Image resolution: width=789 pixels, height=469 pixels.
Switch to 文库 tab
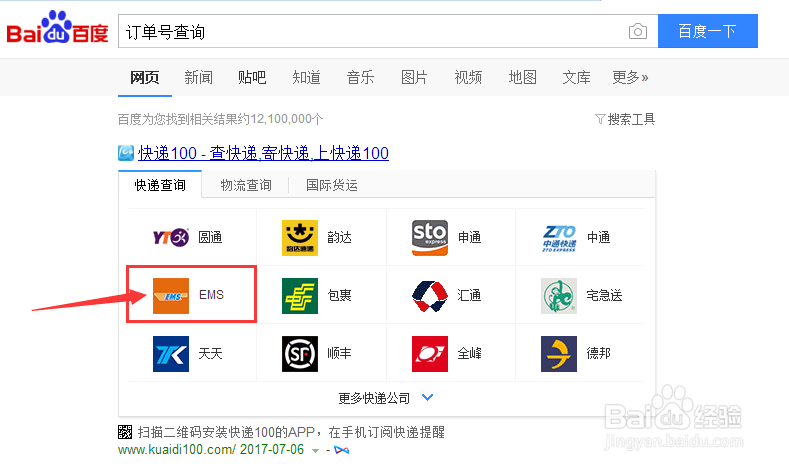pyautogui.click(x=576, y=77)
